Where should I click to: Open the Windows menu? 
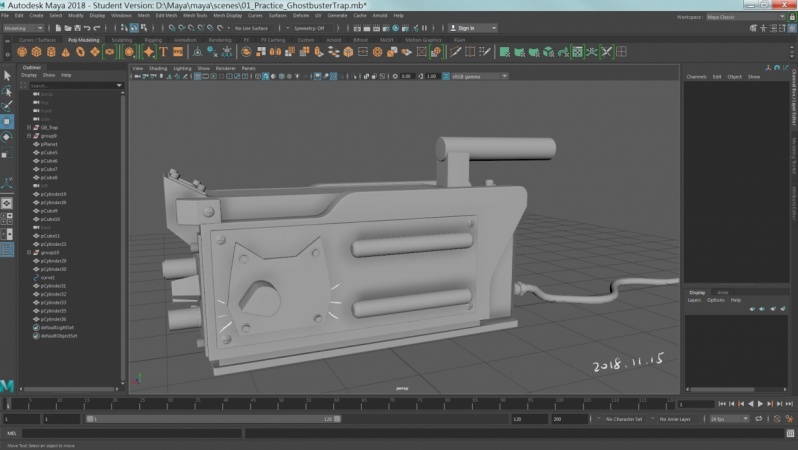pyautogui.click(x=121, y=16)
